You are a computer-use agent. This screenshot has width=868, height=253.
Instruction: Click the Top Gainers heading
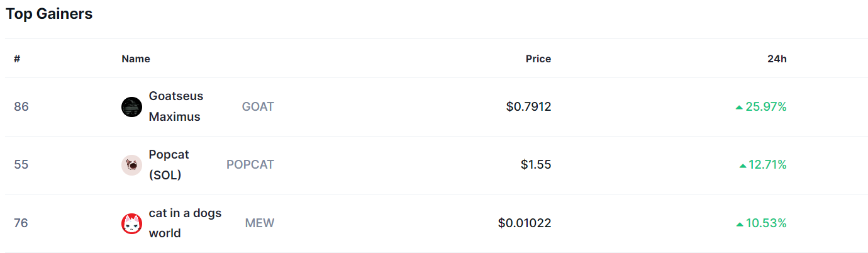pos(49,14)
